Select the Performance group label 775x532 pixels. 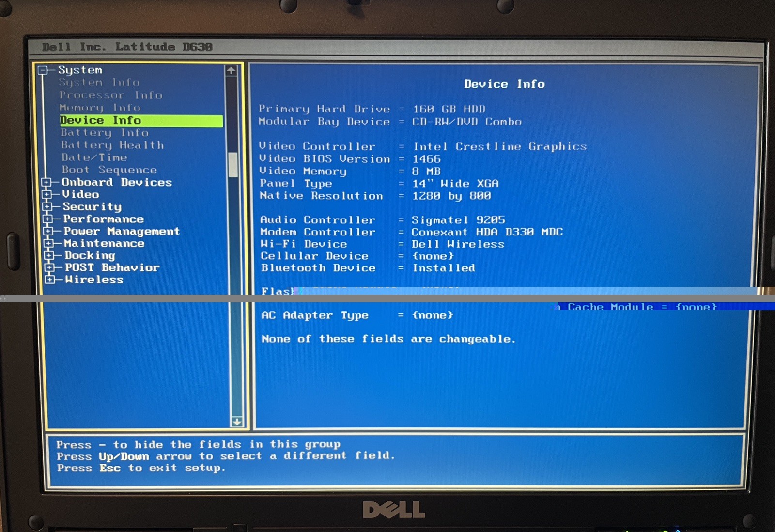104,219
